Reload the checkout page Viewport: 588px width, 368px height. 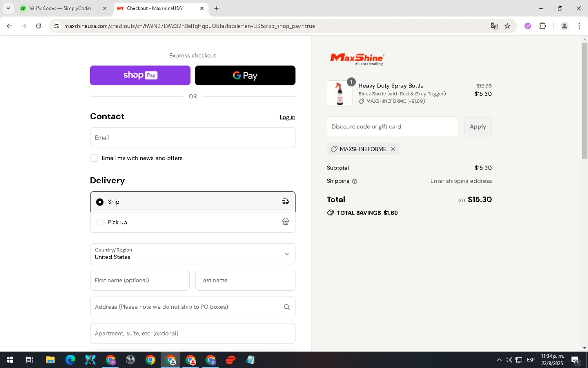tap(38, 26)
